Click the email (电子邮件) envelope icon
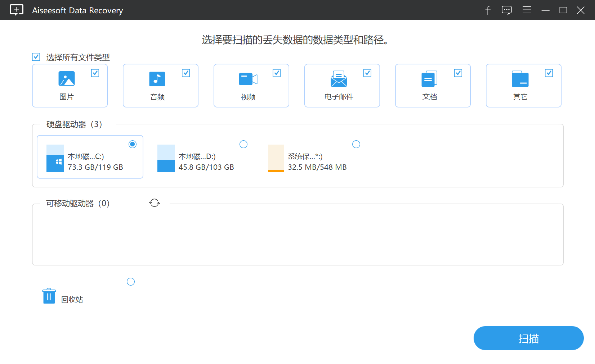The height and width of the screenshot is (364, 595). (339, 79)
